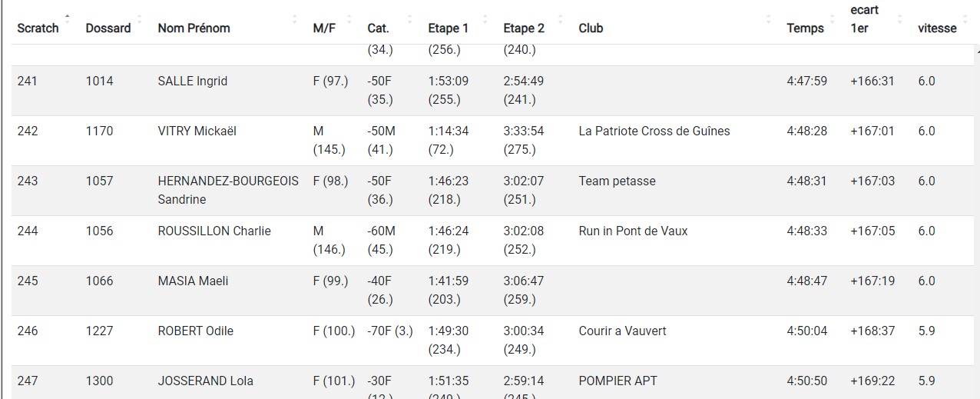This screenshot has width=980, height=399.
Task: Click the Courir a Vauvert club cell
Action: tap(622, 331)
